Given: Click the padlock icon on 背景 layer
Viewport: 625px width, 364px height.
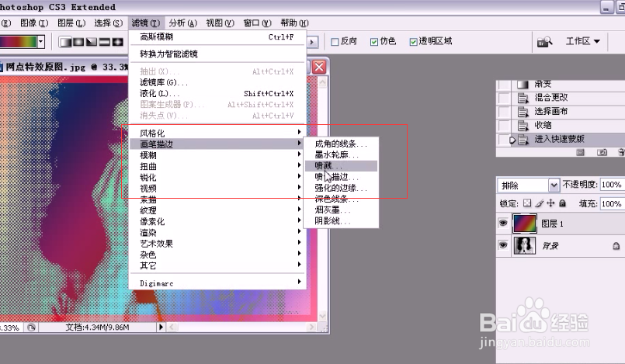Looking at the screenshot, I should coord(616,246).
